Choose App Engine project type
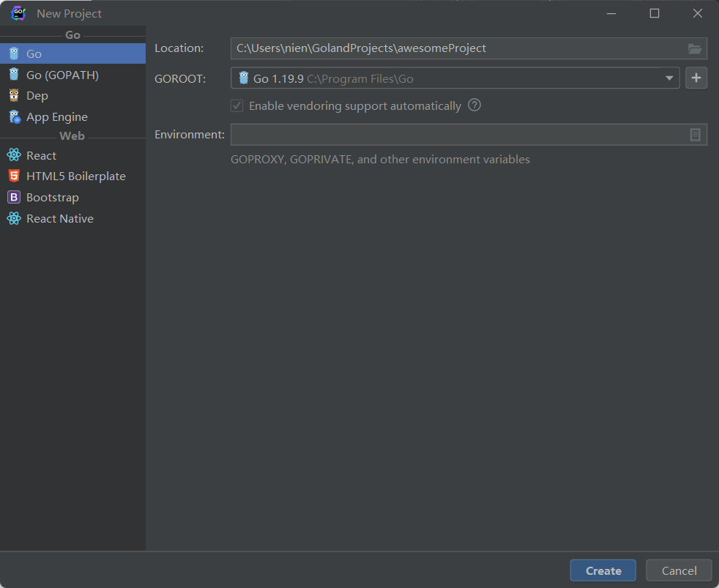Viewport: 719px width, 588px height. click(x=72, y=117)
